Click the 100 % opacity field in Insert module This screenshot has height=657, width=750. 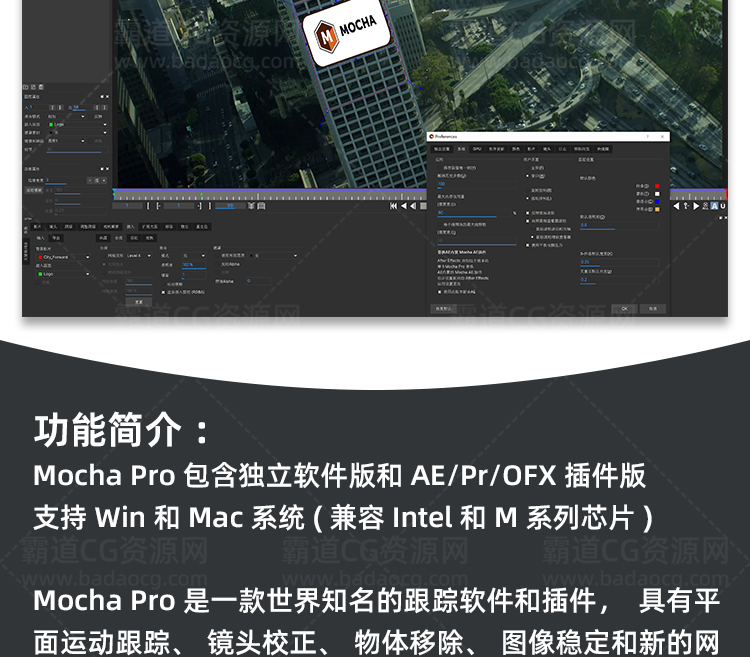coord(194,265)
